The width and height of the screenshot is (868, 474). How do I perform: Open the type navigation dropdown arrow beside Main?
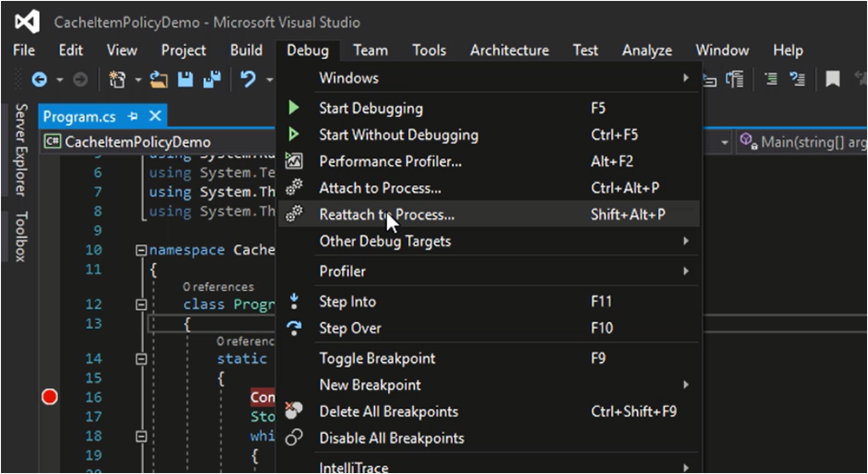[724, 143]
